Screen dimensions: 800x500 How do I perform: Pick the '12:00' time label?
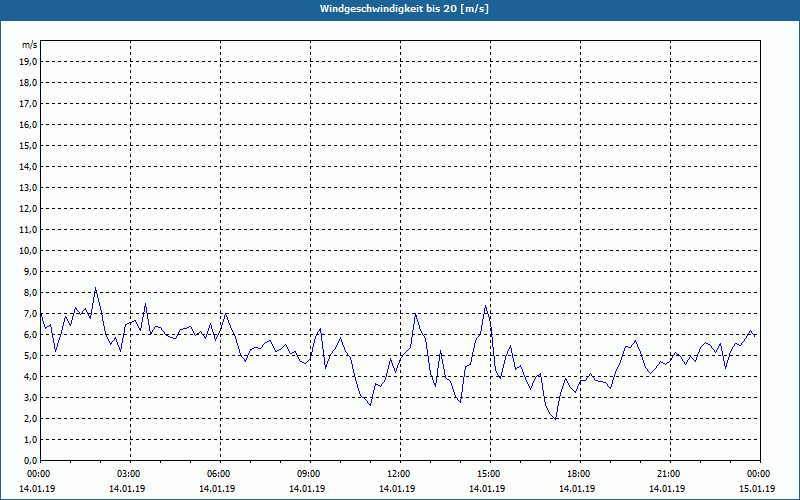[x=399, y=474]
